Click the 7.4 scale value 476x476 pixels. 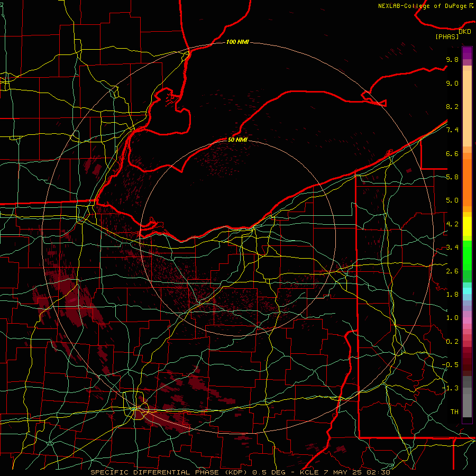tap(452, 130)
